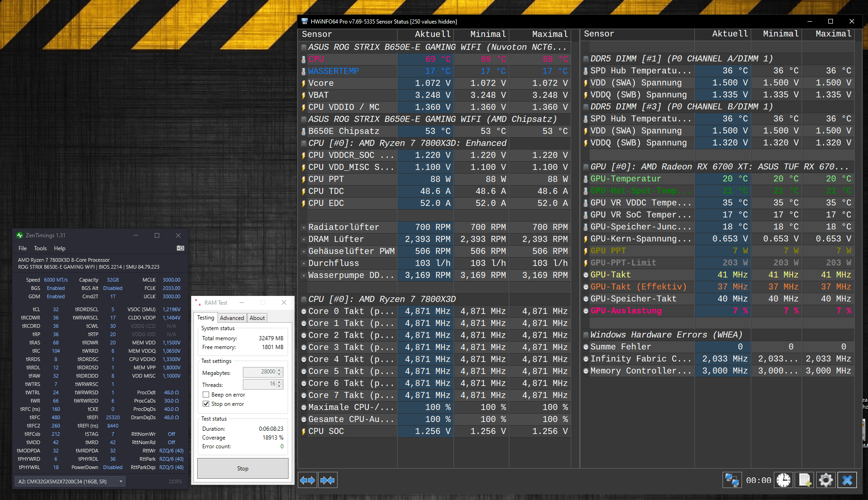The width and height of the screenshot is (868, 500).
Task: Reset min/max with the clock icon
Action: click(783, 480)
